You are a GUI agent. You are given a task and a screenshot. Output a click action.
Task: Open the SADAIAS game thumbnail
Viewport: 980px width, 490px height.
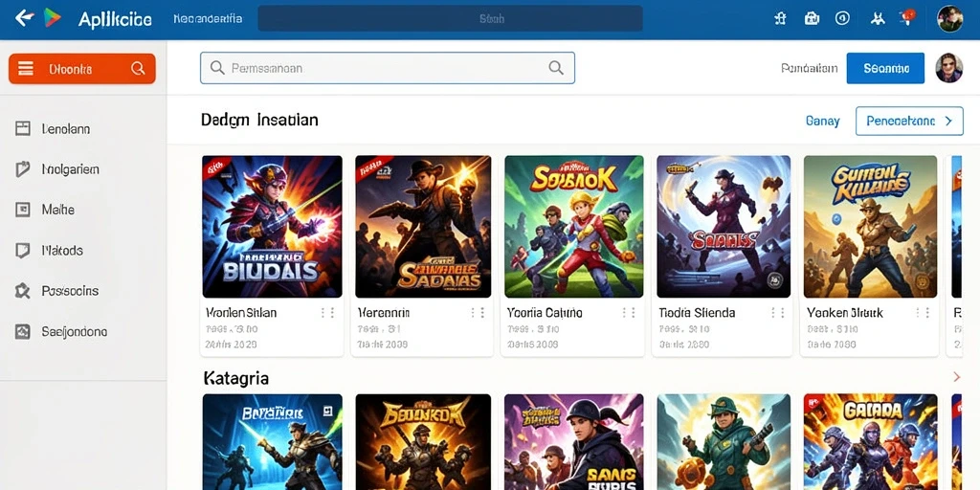(423, 226)
